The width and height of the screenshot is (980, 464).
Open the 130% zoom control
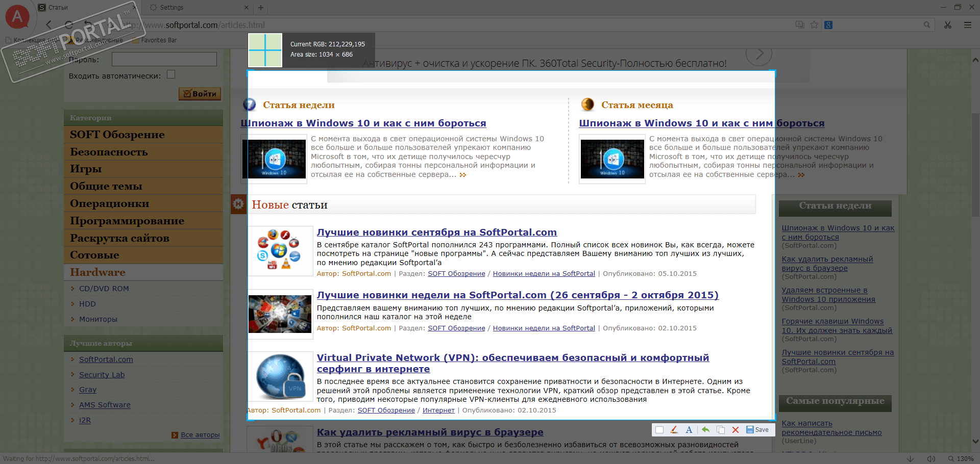(x=961, y=458)
